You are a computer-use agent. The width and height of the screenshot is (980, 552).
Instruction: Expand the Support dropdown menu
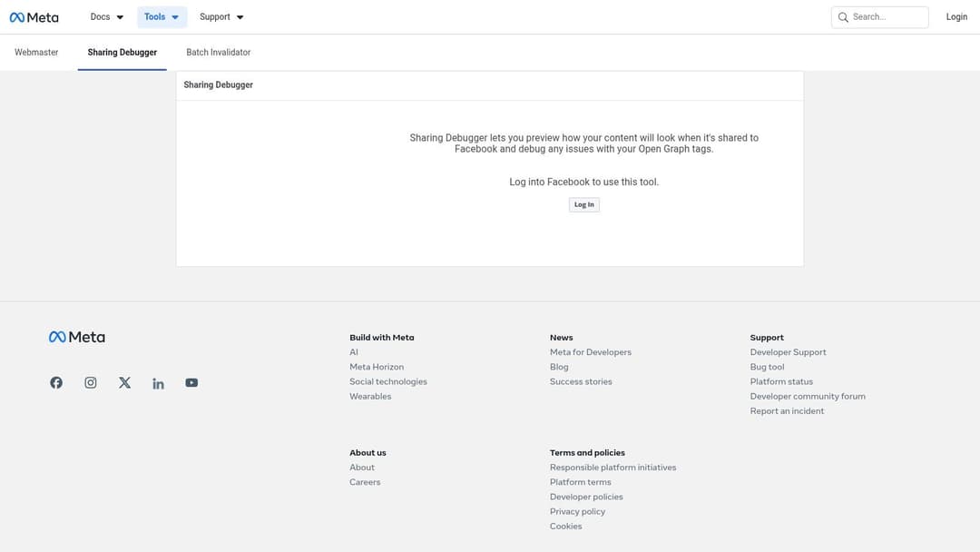(222, 17)
